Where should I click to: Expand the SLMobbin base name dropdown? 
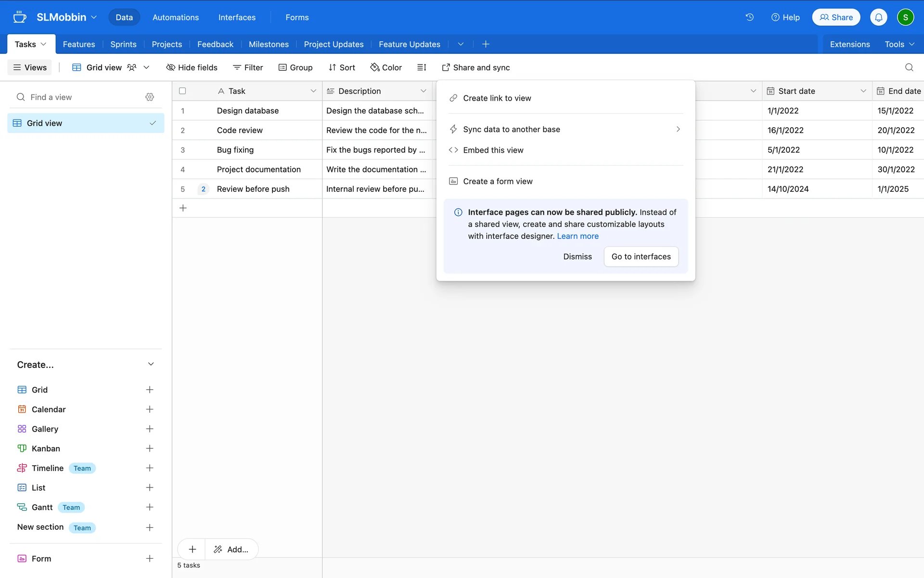tap(94, 17)
